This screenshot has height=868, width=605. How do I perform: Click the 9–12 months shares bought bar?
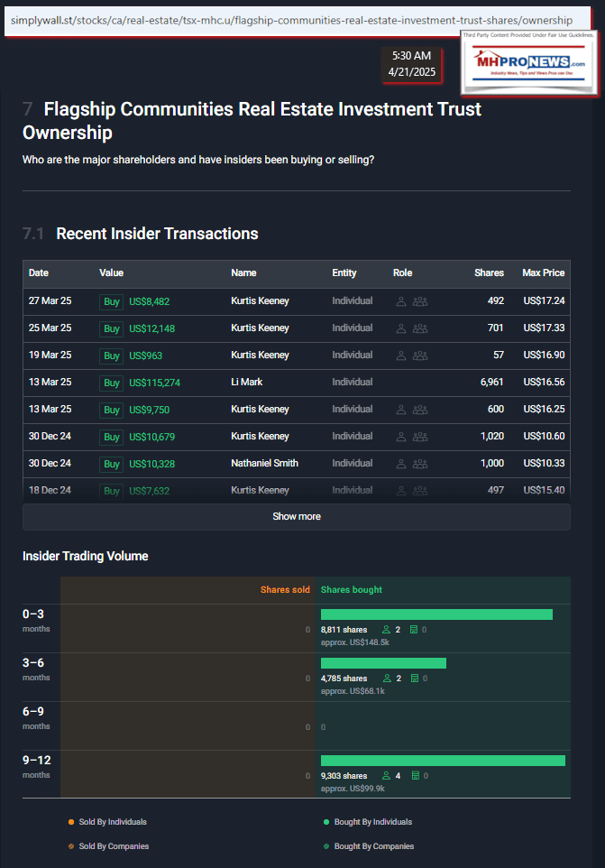pos(443,761)
